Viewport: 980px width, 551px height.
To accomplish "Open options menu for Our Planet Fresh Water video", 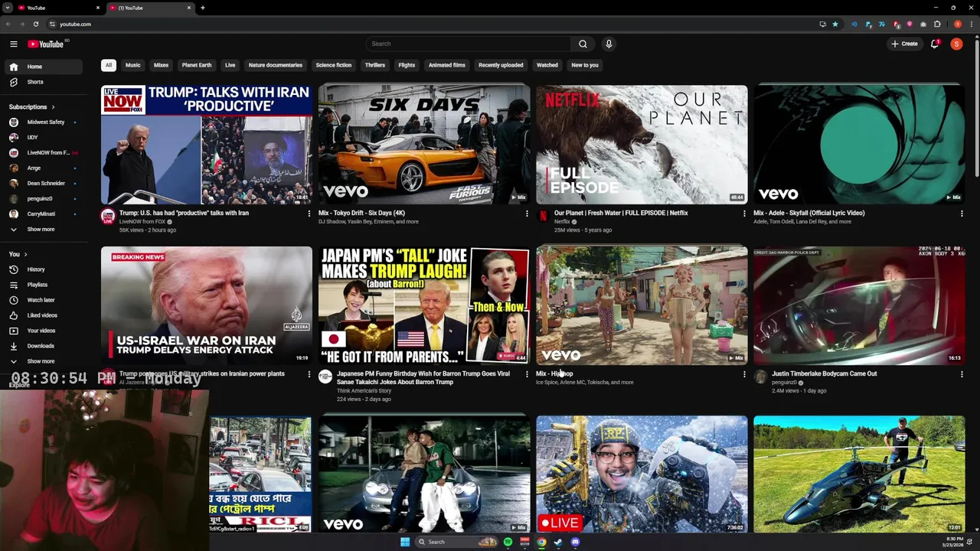I will 743,214.
